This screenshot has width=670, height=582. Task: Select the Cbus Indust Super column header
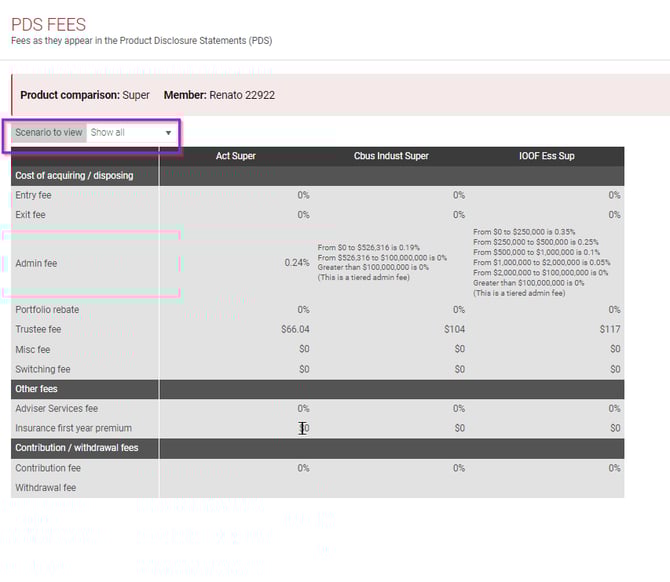(393, 156)
